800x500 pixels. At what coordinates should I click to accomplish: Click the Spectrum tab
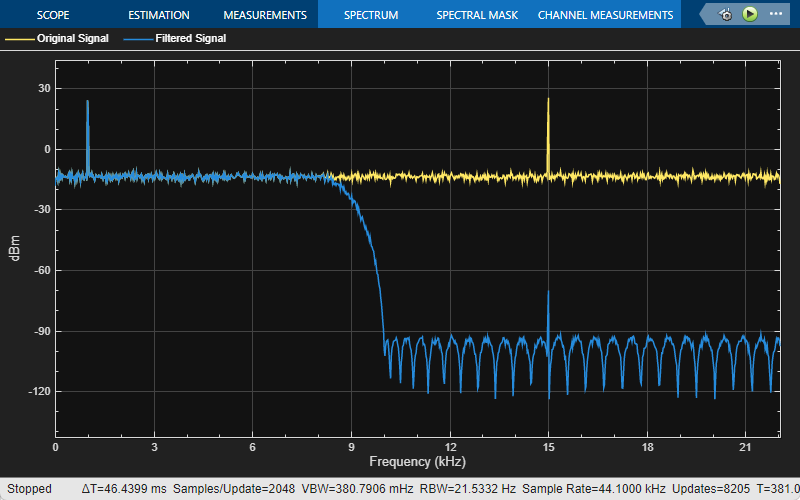coord(371,15)
